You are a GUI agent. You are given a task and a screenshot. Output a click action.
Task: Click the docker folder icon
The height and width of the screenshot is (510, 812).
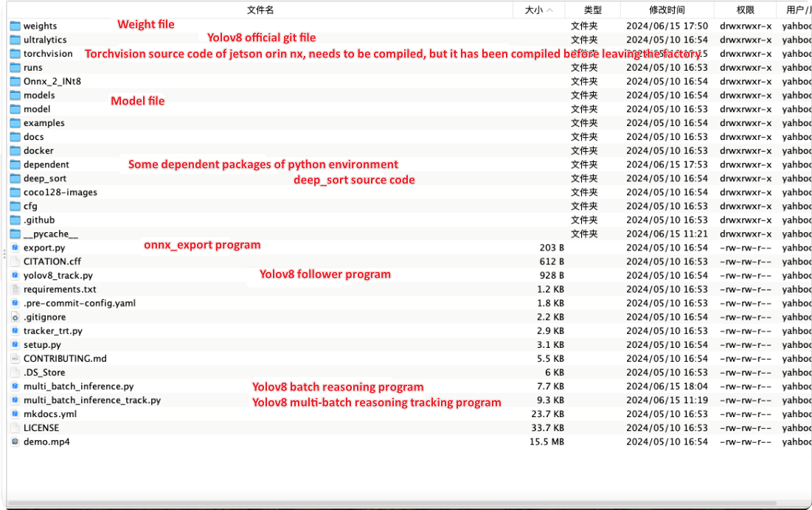[15, 150]
